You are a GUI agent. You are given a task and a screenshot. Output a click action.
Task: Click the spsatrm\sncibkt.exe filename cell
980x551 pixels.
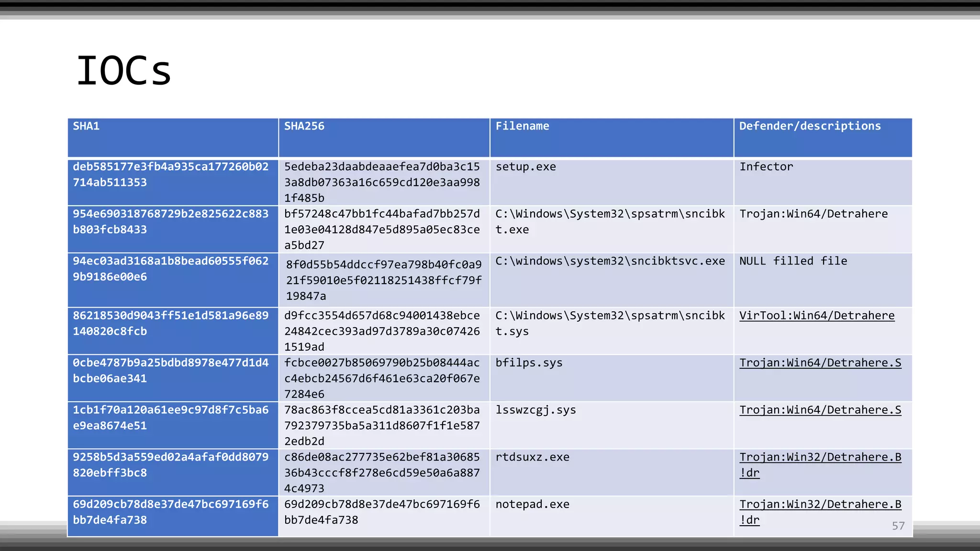coord(612,230)
